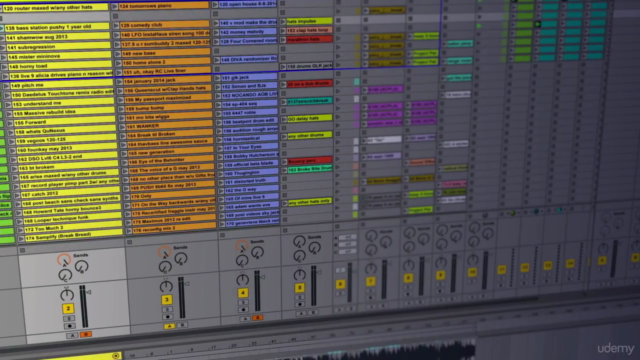The height and width of the screenshot is (360, 640).
Task: Select clip "163 Broke Bits Drum"
Action: 310,169
